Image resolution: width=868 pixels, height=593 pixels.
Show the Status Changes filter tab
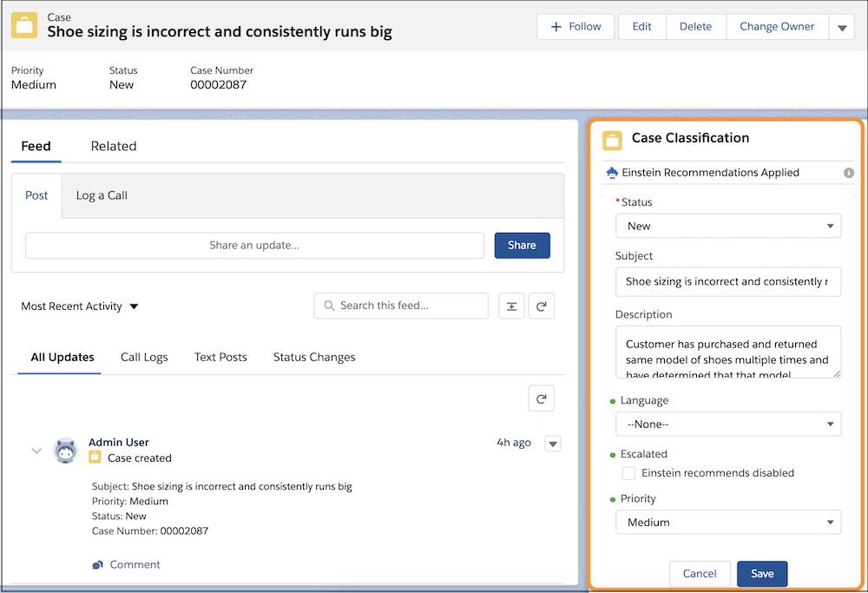pos(314,357)
